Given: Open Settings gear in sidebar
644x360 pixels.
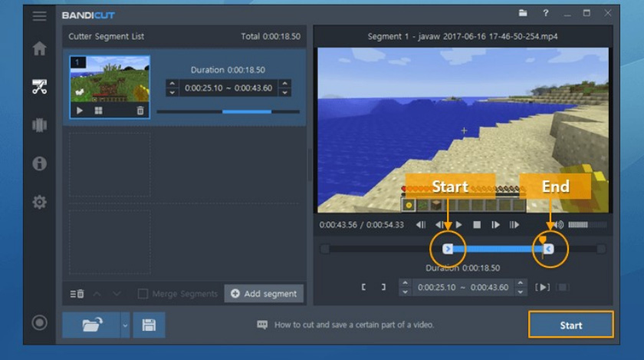Looking at the screenshot, I should click(39, 202).
